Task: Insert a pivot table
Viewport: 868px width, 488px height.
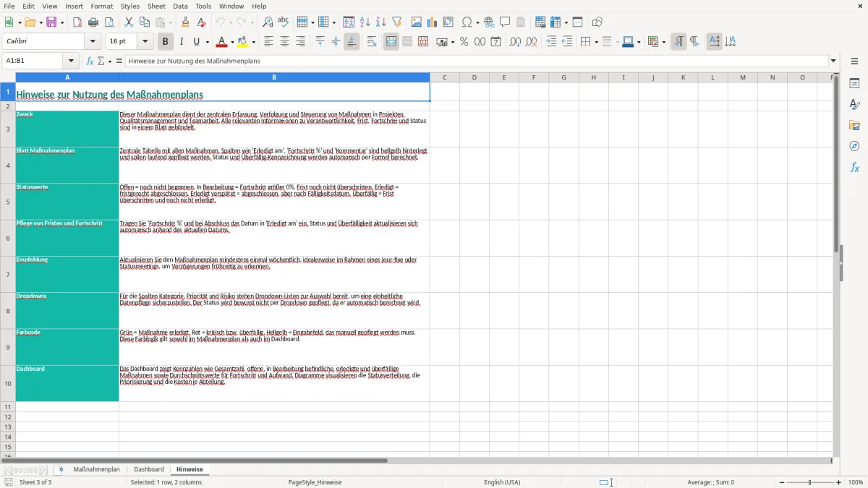Action: pos(448,22)
